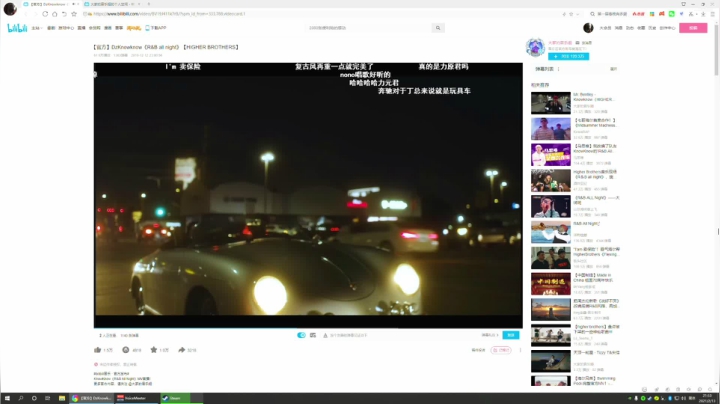Click the video title DzKnowknow R&B all night
Viewport: 720px width, 404px height.
167,47
